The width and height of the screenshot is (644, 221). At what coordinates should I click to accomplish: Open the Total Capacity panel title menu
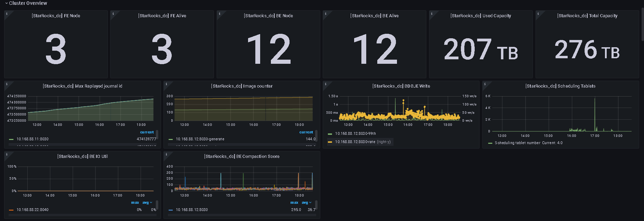click(587, 16)
